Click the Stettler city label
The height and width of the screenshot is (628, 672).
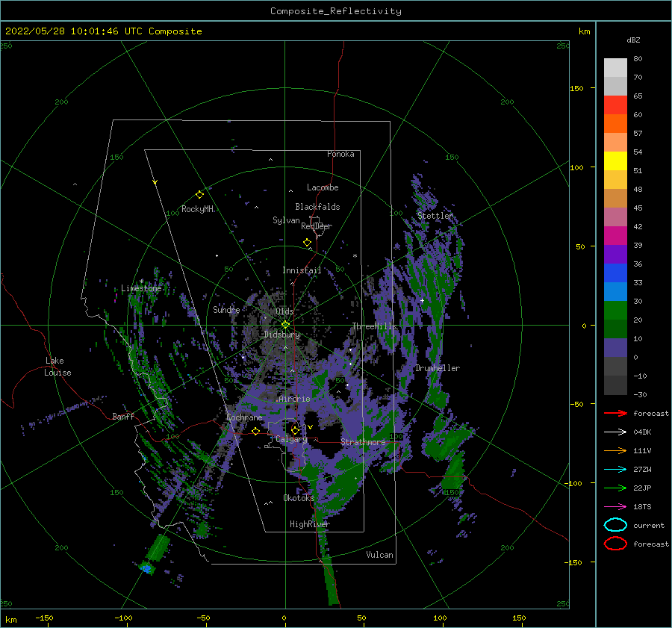pos(435,216)
